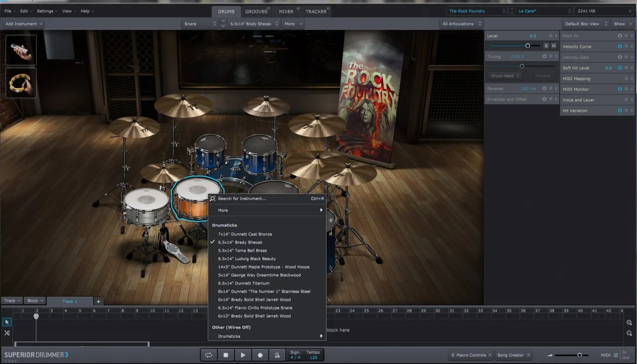Toggle the Hit Variation power button

620,110
